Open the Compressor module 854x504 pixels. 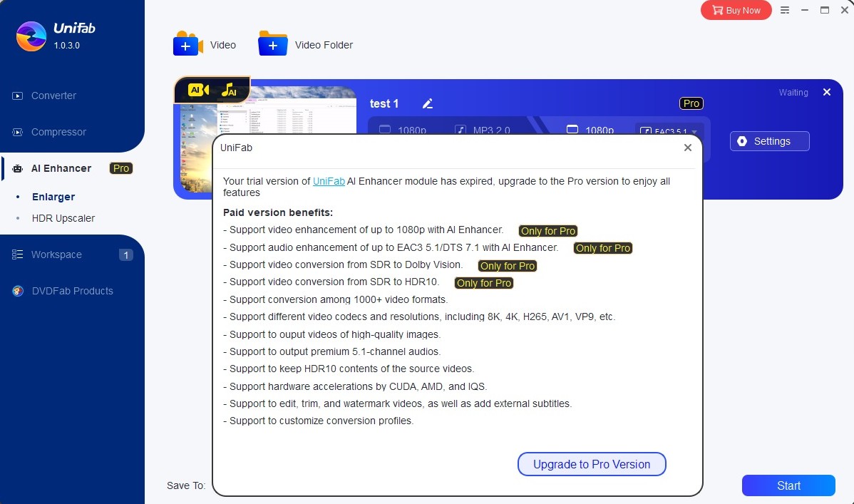[x=58, y=132]
